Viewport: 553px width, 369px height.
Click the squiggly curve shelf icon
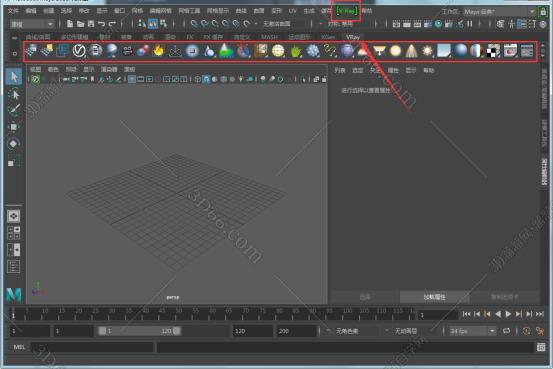pos(330,51)
